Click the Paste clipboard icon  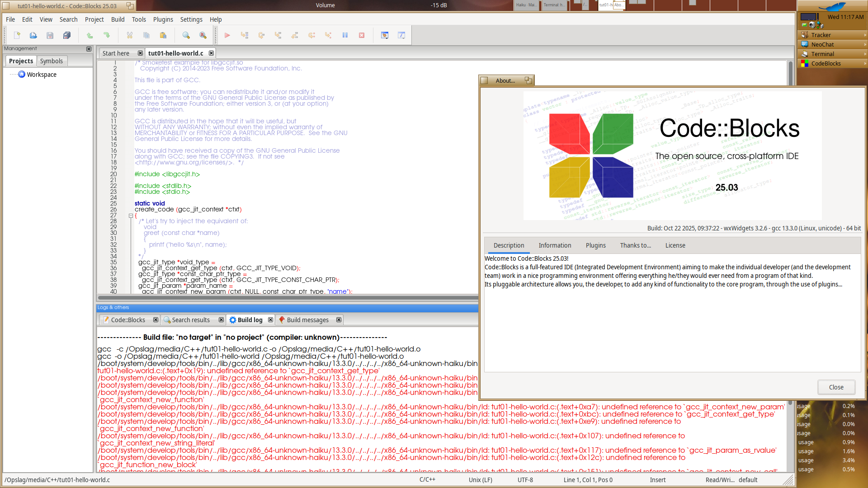pyautogui.click(x=163, y=35)
